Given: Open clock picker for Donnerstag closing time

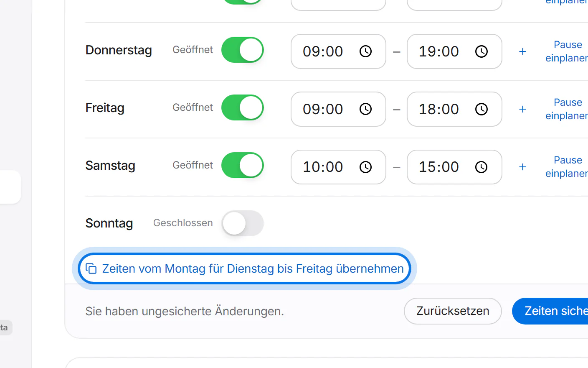Looking at the screenshot, I should [x=482, y=51].
